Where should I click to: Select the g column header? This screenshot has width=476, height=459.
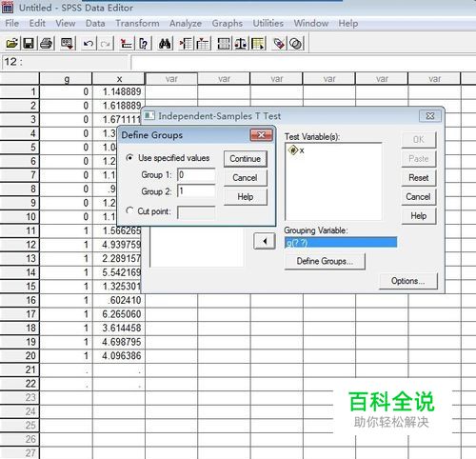66,79
